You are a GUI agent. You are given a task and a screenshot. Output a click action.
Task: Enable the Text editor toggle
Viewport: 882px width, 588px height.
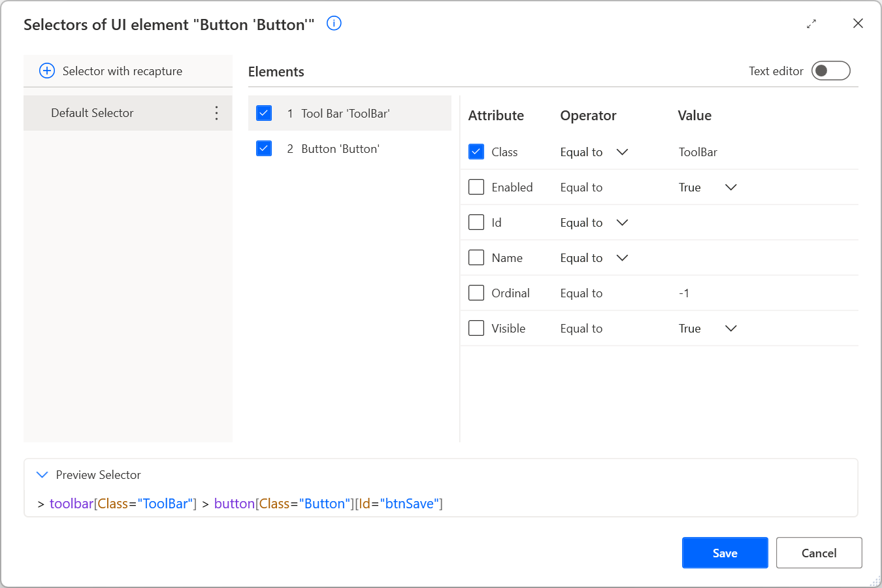click(830, 71)
